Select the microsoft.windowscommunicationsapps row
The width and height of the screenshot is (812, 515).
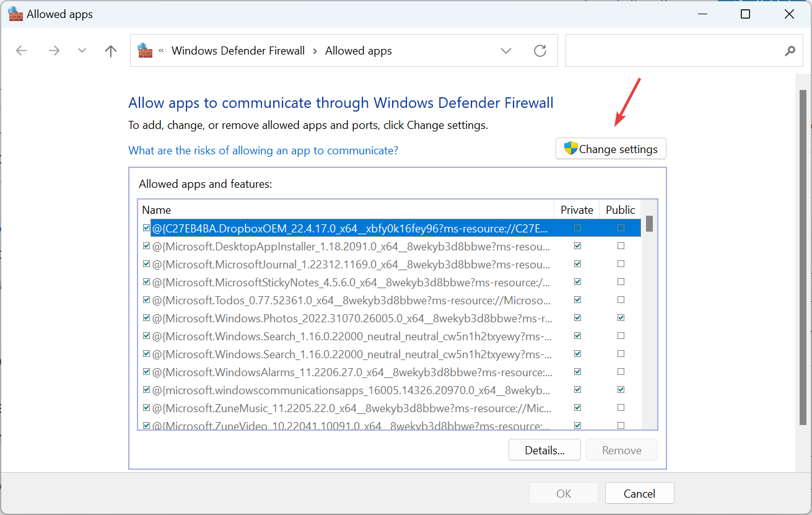(x=390, y=390)
